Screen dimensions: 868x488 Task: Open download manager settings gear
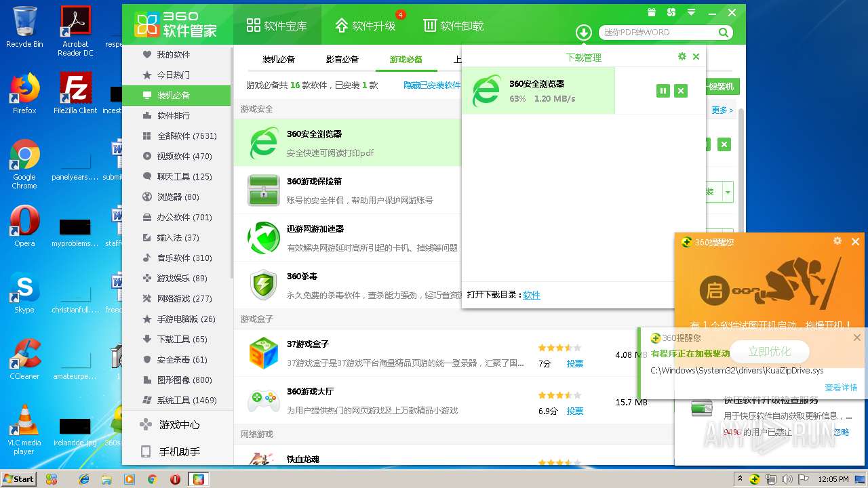coord(682,57)
